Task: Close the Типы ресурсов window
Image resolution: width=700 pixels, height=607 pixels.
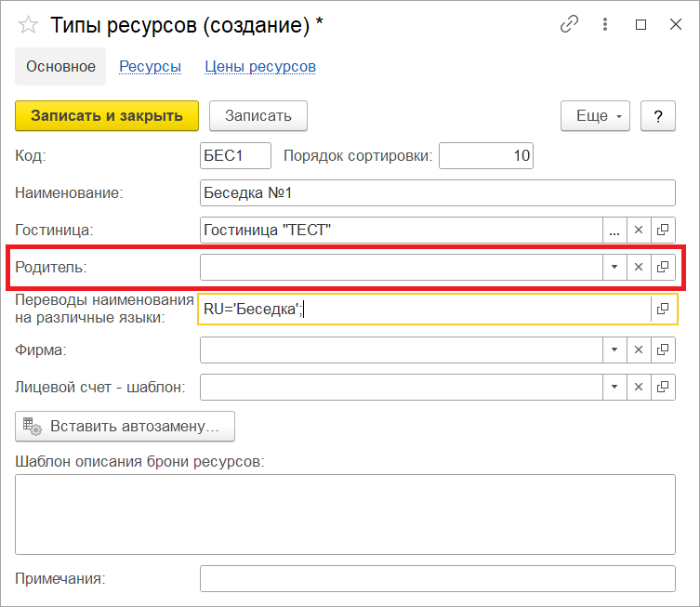Action: (x=676, y=24)
